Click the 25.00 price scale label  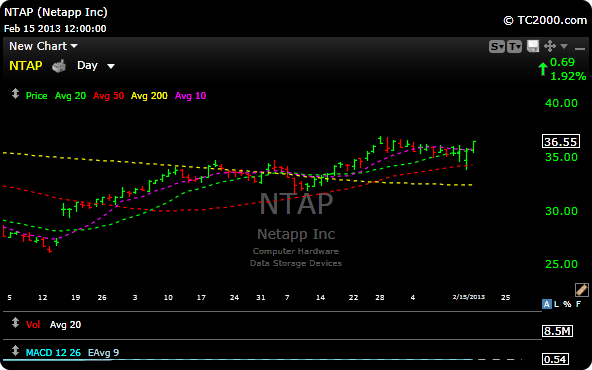561,264
